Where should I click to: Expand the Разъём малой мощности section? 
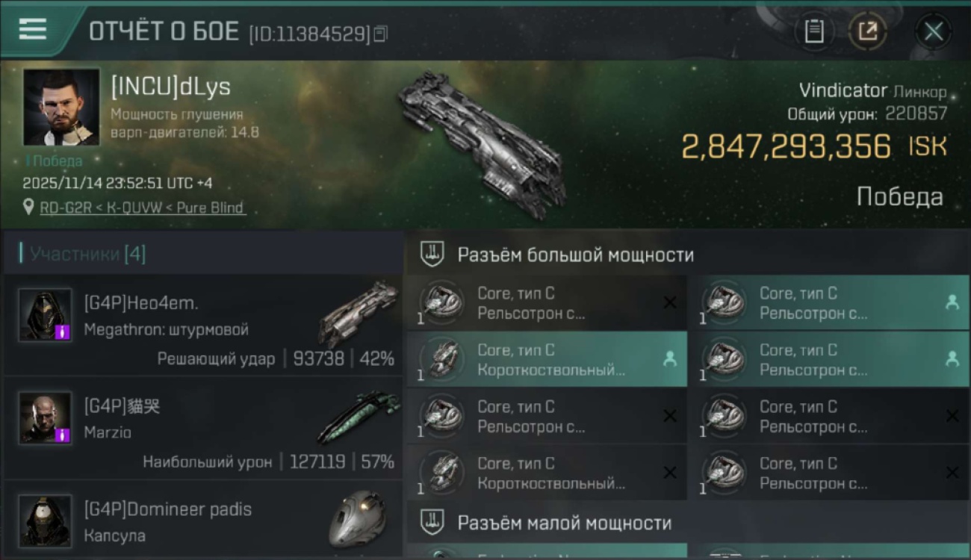pyautogui.click(x=688, y=523)
